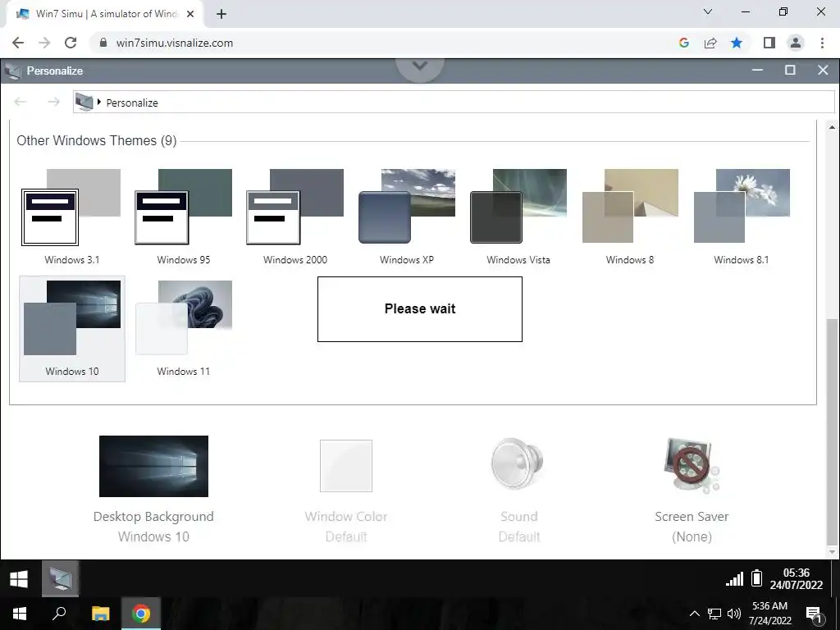Screen dimensions: 840x630
Task: Click the Personalize breadcrumb computer icon
Action: point(84,102)
